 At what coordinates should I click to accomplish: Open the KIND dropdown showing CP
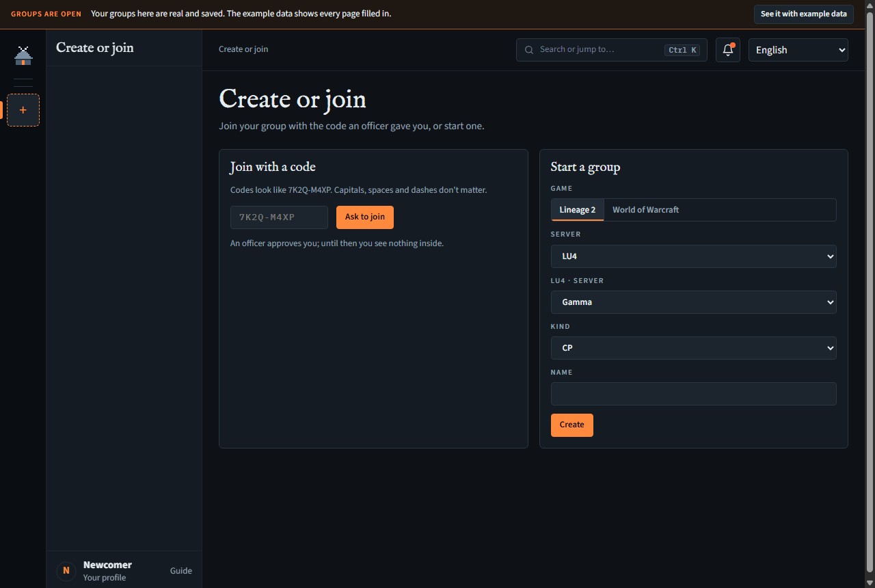(694, 348)
